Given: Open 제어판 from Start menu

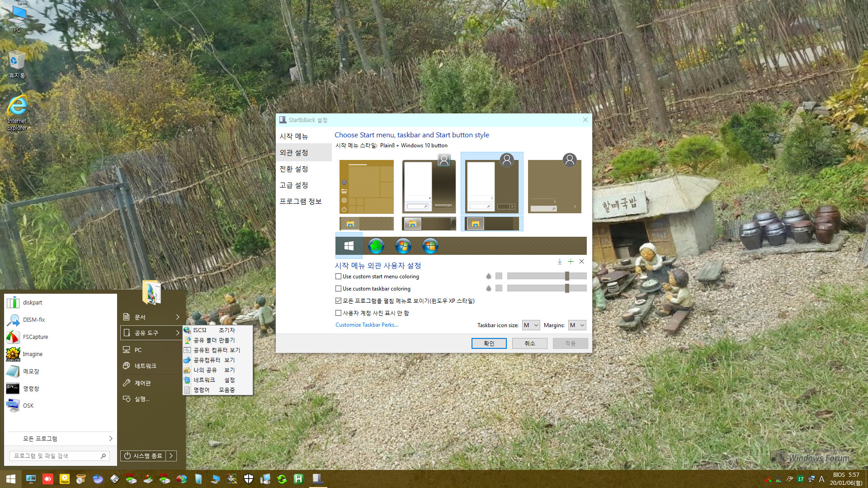Looking at the screenshot, I should (151, 383).
